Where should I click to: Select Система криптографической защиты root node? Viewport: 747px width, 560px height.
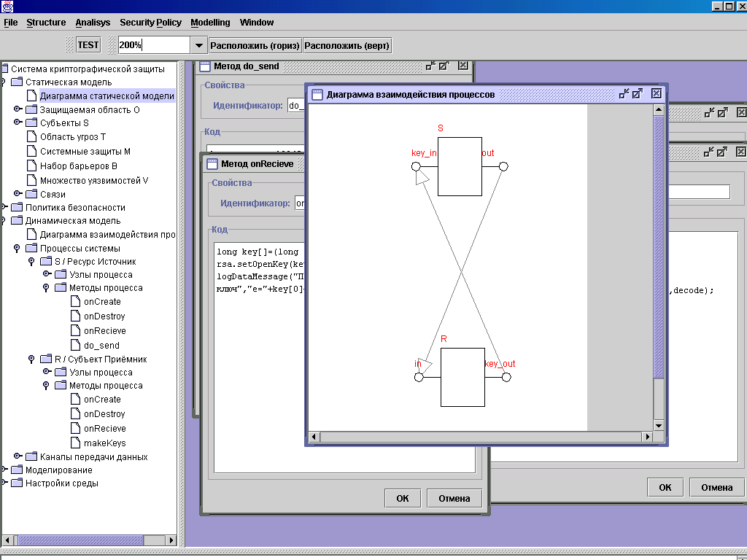88,69
